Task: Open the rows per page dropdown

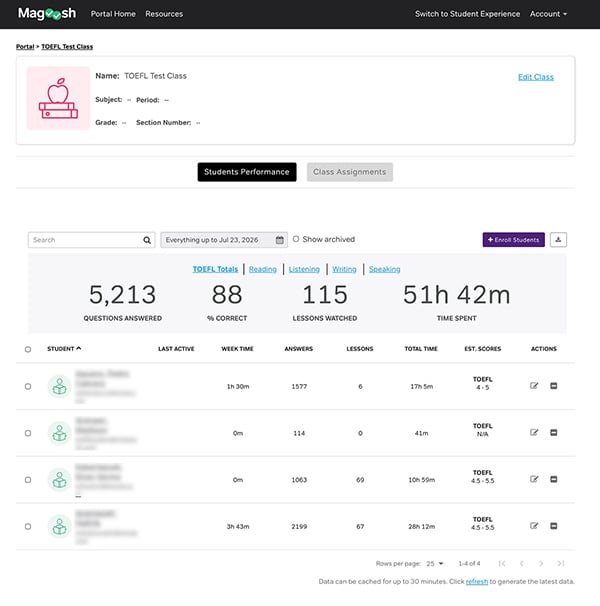Action: (x=435, y=564)
